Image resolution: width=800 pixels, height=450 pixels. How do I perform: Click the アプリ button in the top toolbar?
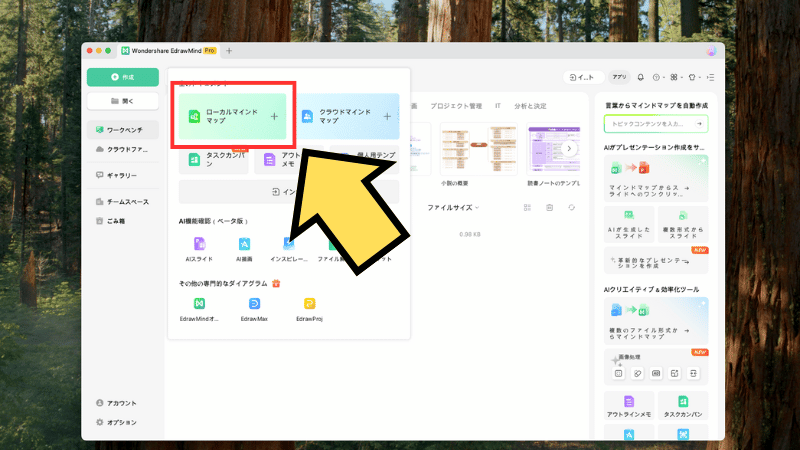(619, 77)
